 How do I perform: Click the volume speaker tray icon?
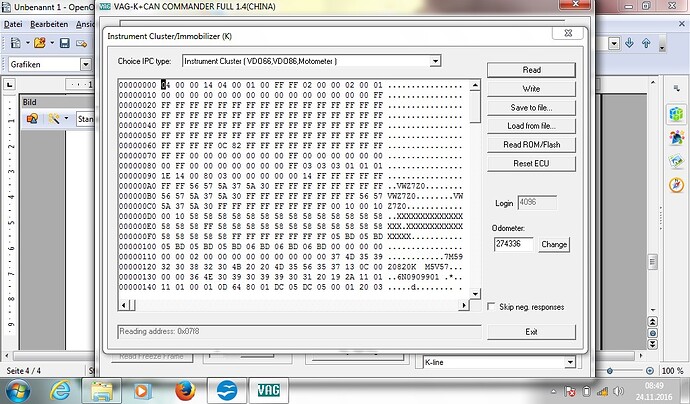coord(618,391)
